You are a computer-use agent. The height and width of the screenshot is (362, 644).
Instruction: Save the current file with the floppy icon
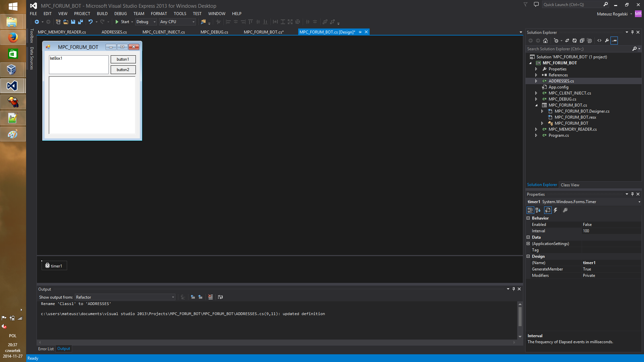point(73,22)
